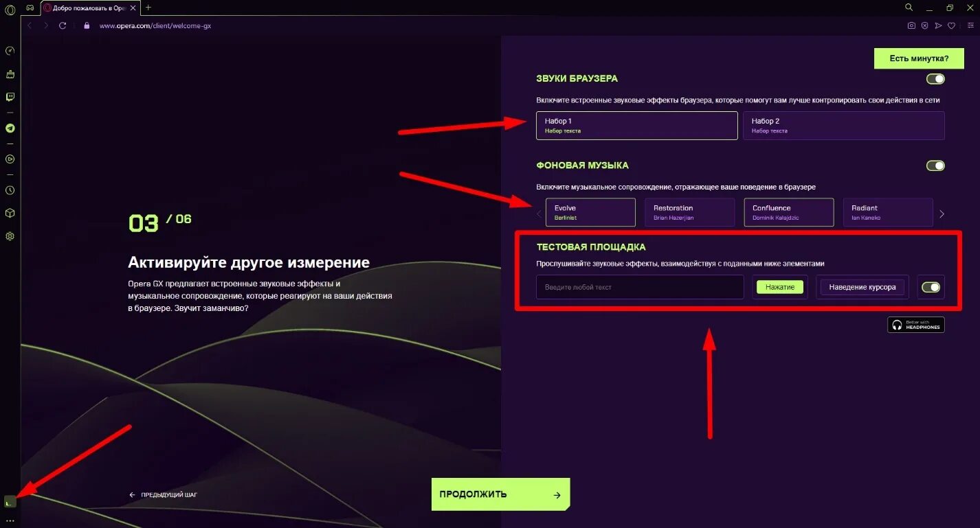980x528 pixels.
Task: Select sound set Набор 1
Action: [637, 126]
